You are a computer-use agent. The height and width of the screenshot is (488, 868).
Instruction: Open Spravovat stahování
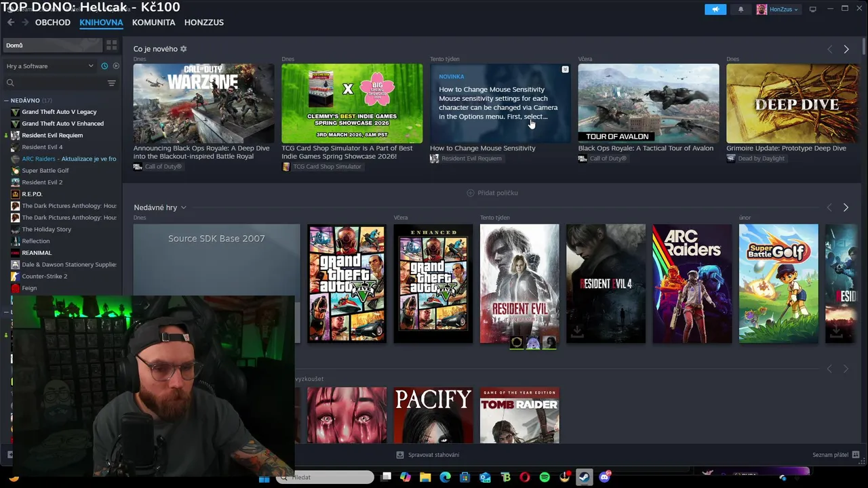428,455
